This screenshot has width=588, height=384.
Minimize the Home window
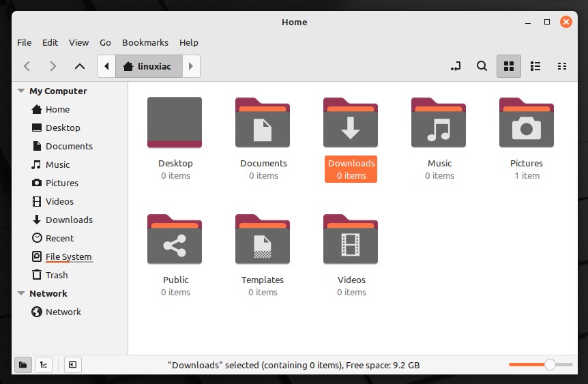(528, 23)
